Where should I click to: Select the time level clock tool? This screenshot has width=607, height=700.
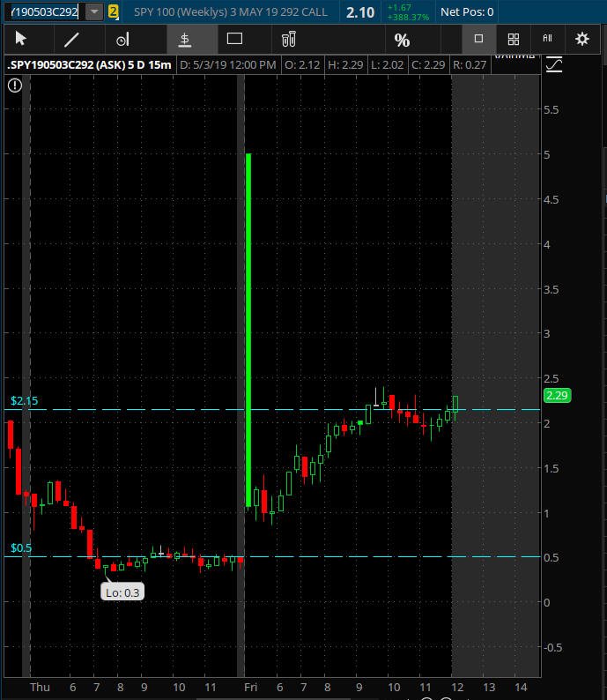(122, 40)
